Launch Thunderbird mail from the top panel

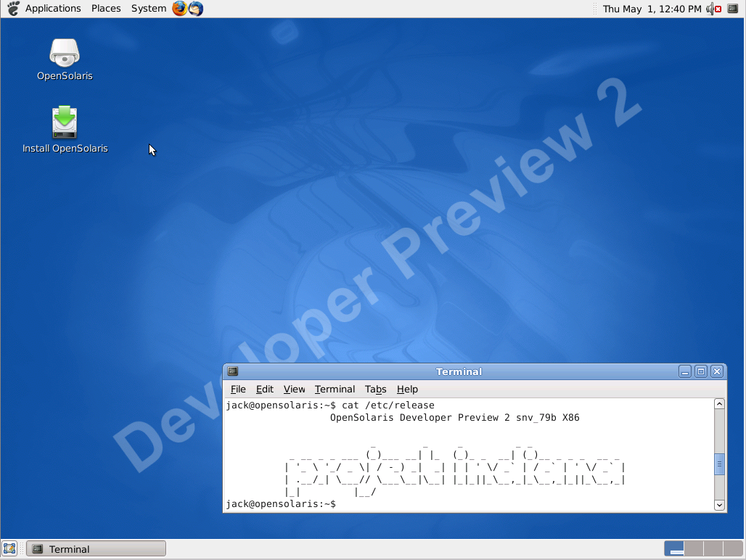point(195,9)
